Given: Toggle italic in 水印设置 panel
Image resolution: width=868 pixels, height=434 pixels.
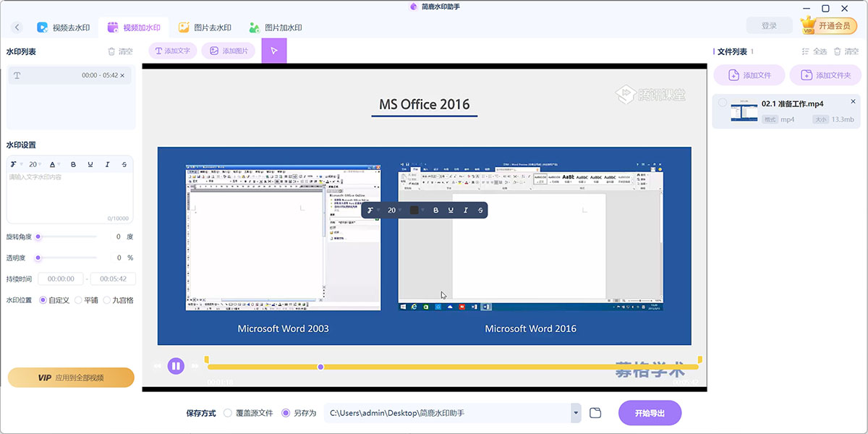Looking at the screenshot, I should (107, 164).
